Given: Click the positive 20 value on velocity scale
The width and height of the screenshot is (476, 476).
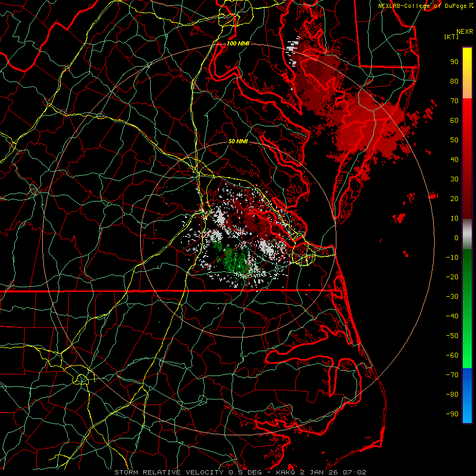Looking at the screenshot, I should pos(454,199).
